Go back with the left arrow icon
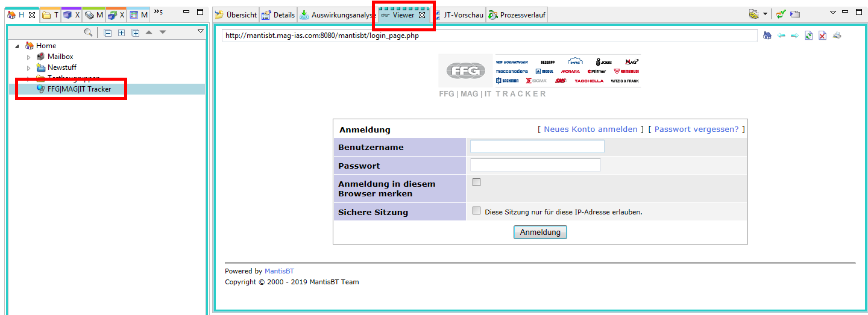Viewport: 868px width, 315px height. pos(781,36)
